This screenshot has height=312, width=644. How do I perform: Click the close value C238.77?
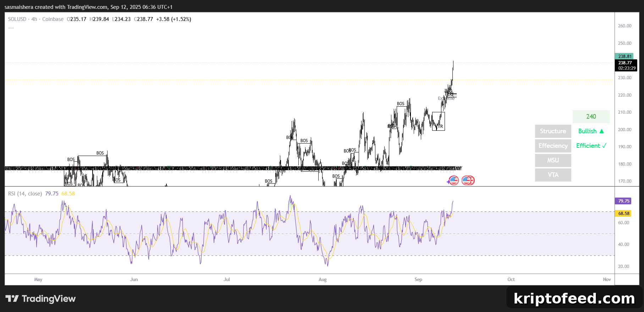(x=143, y=19)
